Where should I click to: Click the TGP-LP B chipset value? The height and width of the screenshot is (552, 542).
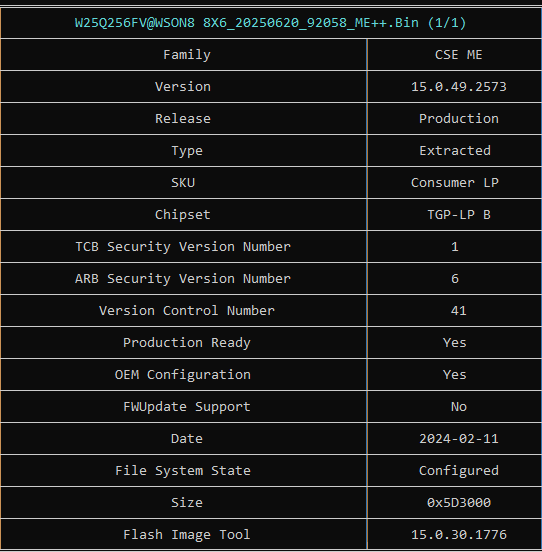tap(459, 215)
